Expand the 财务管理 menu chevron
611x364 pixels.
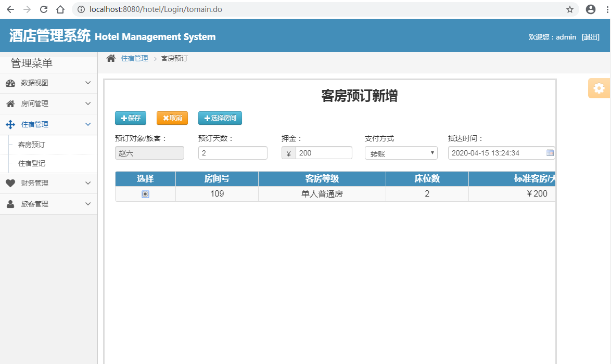[x=88, y=183]
